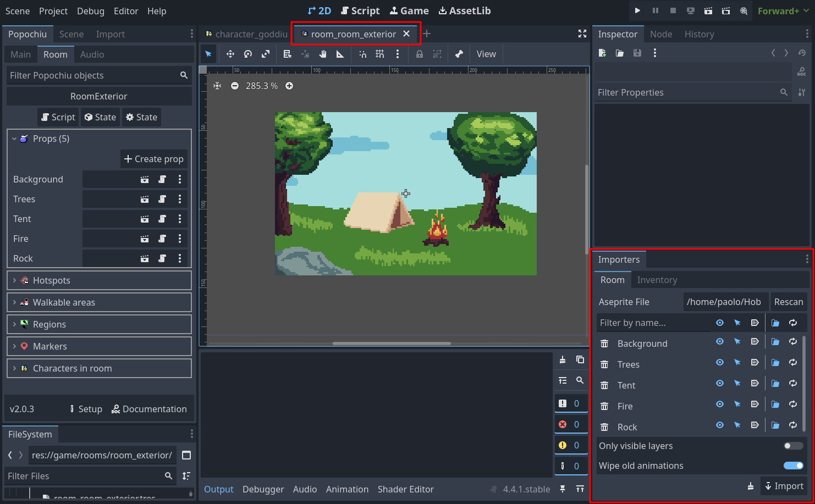Click the Create prop button
The image size is (815, 504).
[x=154, y=159]
